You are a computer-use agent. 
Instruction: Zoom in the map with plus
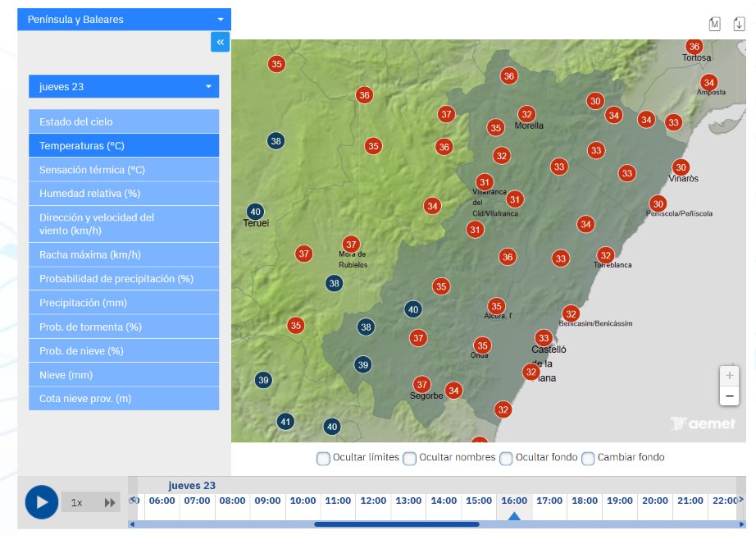730,375
